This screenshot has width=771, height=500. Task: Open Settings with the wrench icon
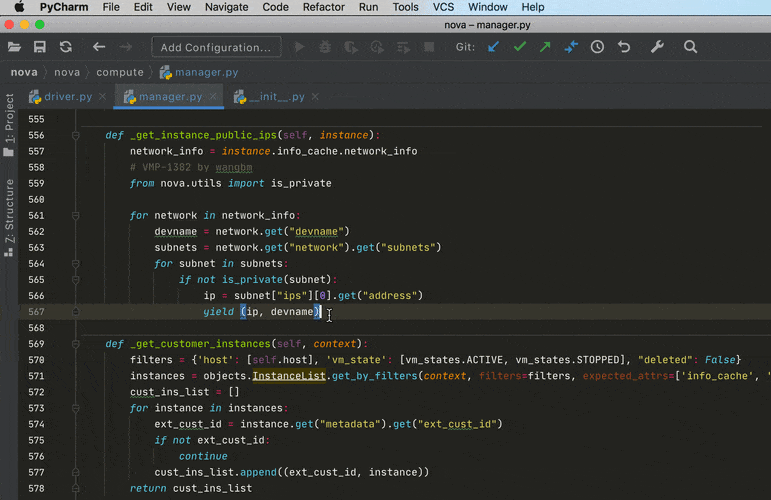click(657, 47)
